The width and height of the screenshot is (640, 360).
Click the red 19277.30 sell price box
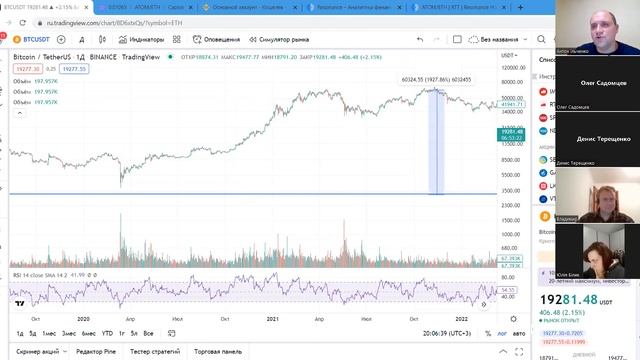point(28,69)
